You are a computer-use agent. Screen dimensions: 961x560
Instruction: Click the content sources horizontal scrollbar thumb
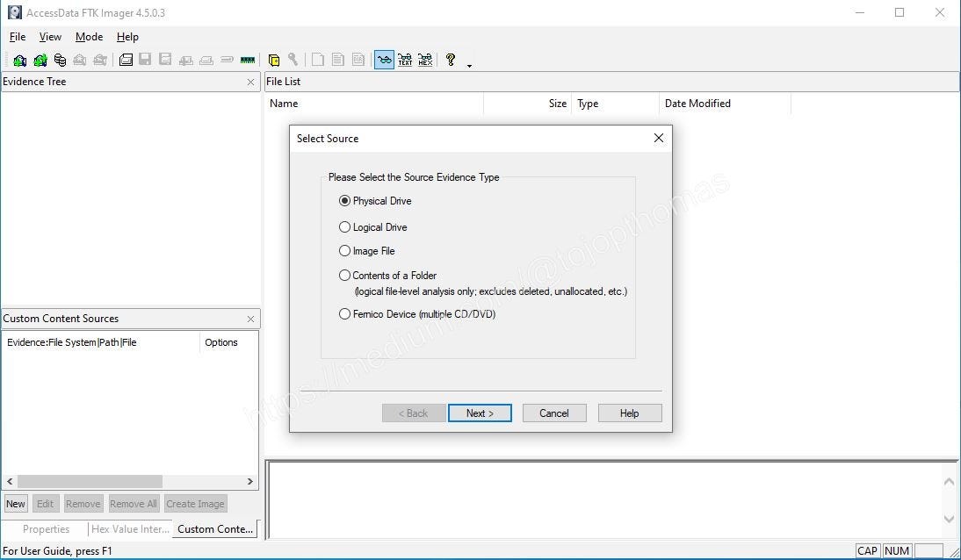tap(90, 482)
